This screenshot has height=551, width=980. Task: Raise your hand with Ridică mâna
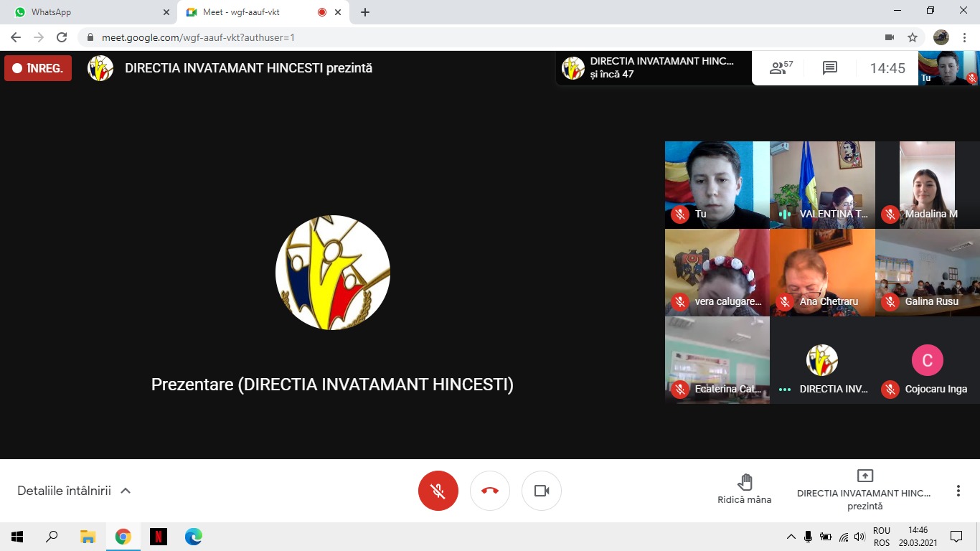pyautogui.click(x=745, y=489)
